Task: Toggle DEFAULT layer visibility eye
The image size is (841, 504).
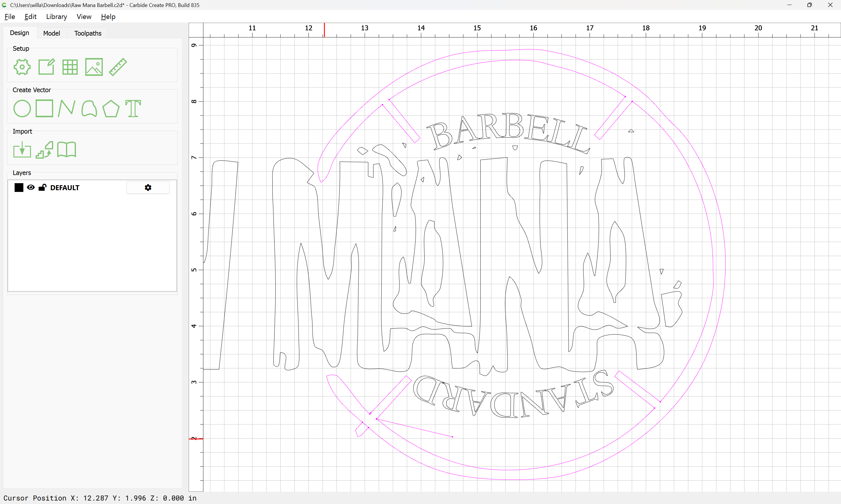Action: tap(31, 188)
